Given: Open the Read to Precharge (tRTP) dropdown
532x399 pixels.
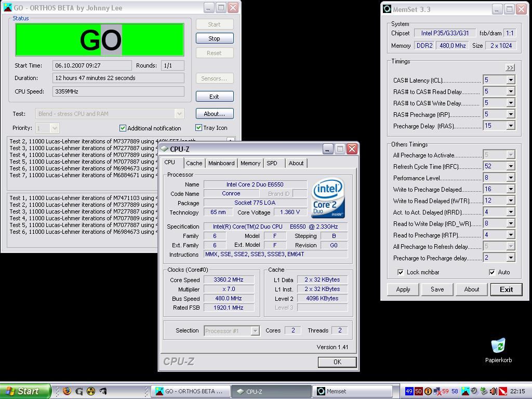Looking at the screenshot, I should tap(511, 235).
